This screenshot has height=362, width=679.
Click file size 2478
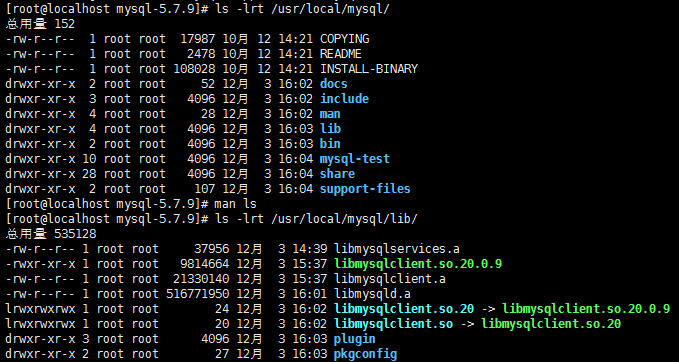click(201, 54)
